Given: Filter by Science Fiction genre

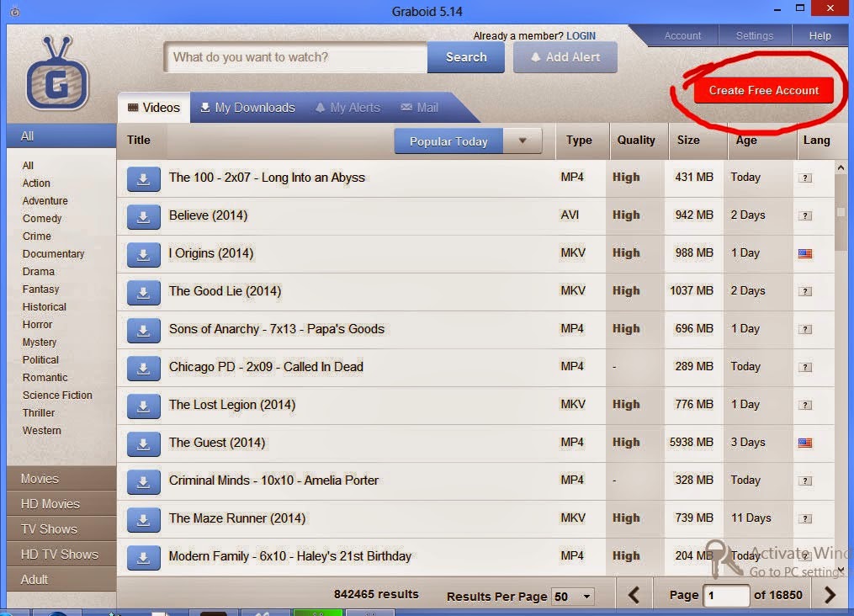Looking at the screenshot, I should 57,396.
